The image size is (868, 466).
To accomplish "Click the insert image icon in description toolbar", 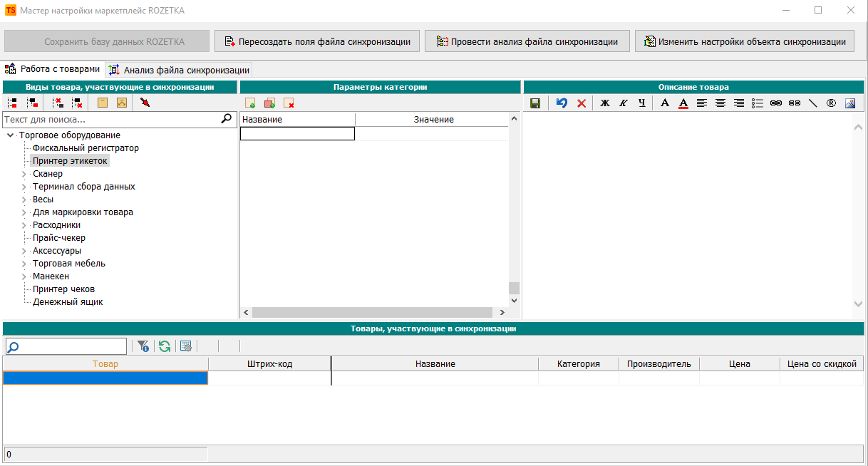I will [x=849, y=103].
